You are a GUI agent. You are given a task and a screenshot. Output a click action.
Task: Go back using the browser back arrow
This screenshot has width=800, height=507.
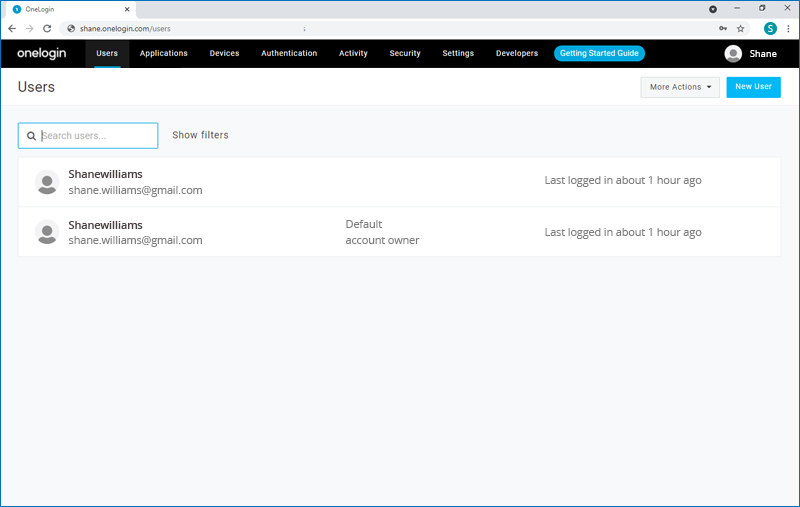[12, 28]
